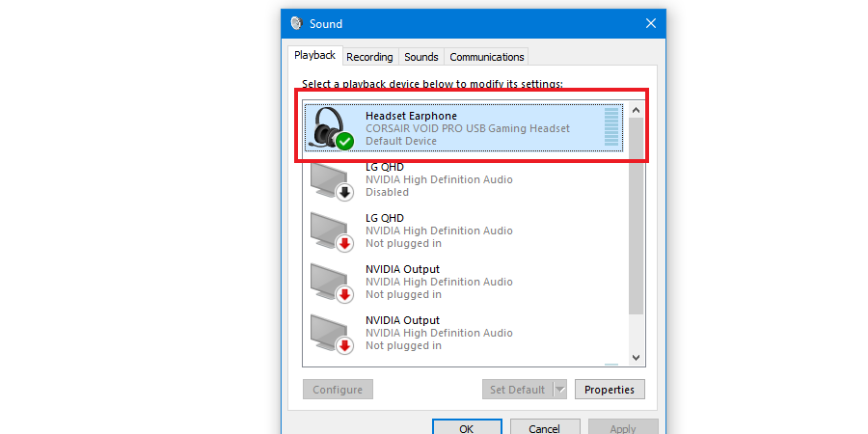Click the Configure button
The width and height of the screenshot is (868, 434).
(x=338, y=390)
